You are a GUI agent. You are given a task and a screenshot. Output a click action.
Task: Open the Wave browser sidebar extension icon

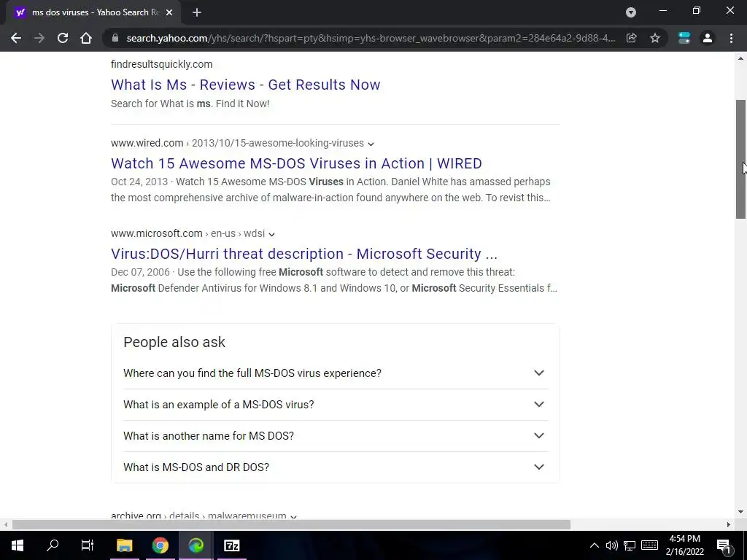click(684, 38)
